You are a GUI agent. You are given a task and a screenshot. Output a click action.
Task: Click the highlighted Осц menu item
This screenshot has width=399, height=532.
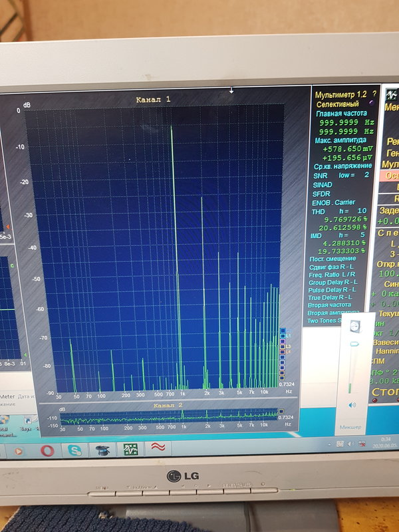click(389, 176)
